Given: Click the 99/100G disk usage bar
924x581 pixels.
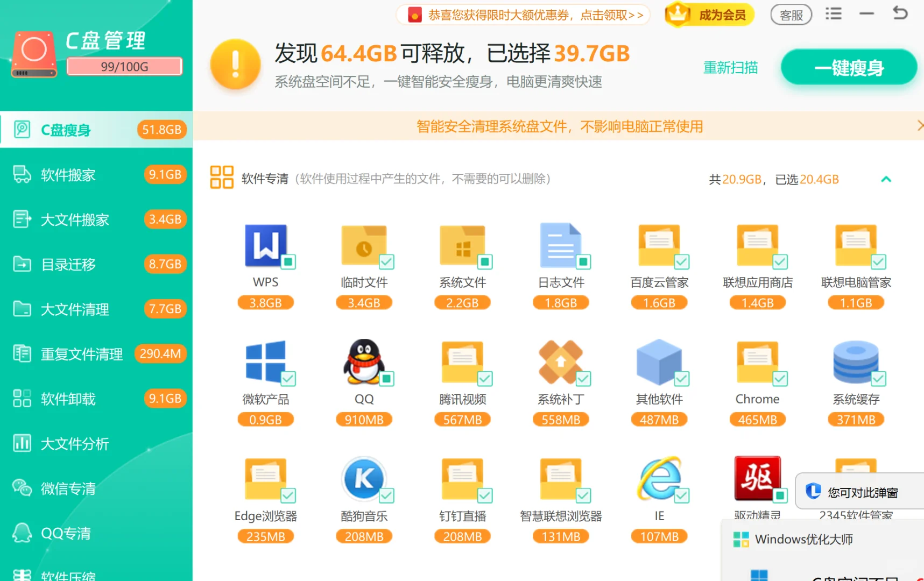Looking at the screenshot, I should point(124,66).
